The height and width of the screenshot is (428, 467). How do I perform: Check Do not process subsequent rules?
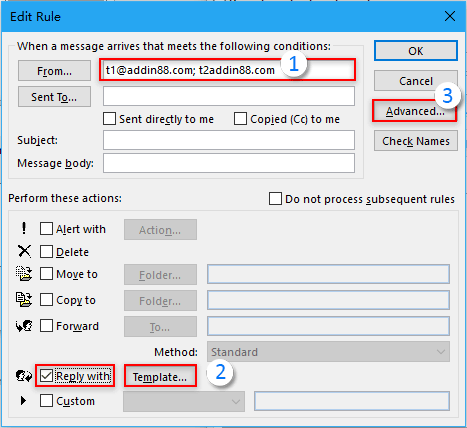275,199
